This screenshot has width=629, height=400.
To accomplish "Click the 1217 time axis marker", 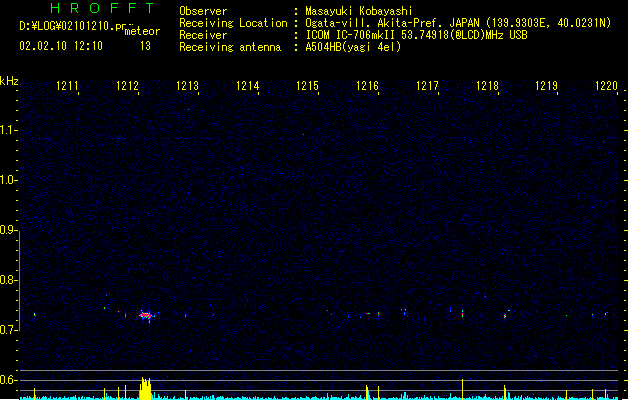I will pyautogui.click(x=427, y=86).
